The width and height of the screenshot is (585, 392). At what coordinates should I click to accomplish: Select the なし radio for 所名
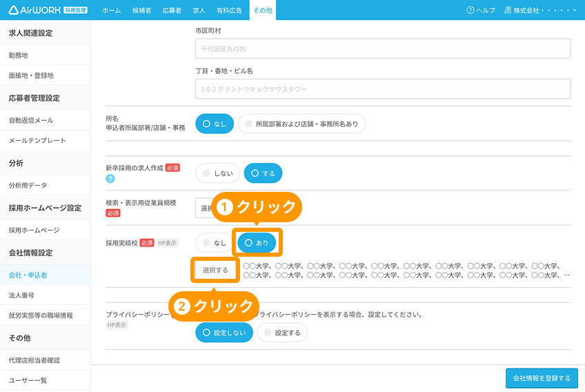click(215, 124)
